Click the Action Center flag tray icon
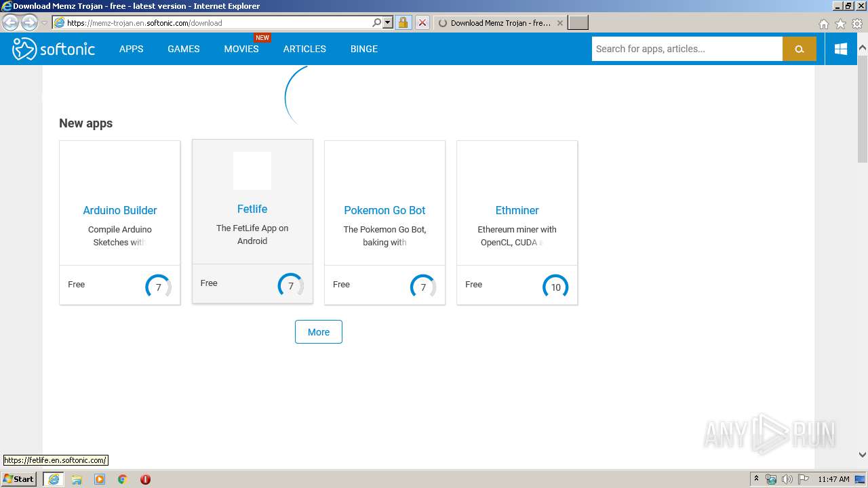868x488 pixels. pos(804,479)
